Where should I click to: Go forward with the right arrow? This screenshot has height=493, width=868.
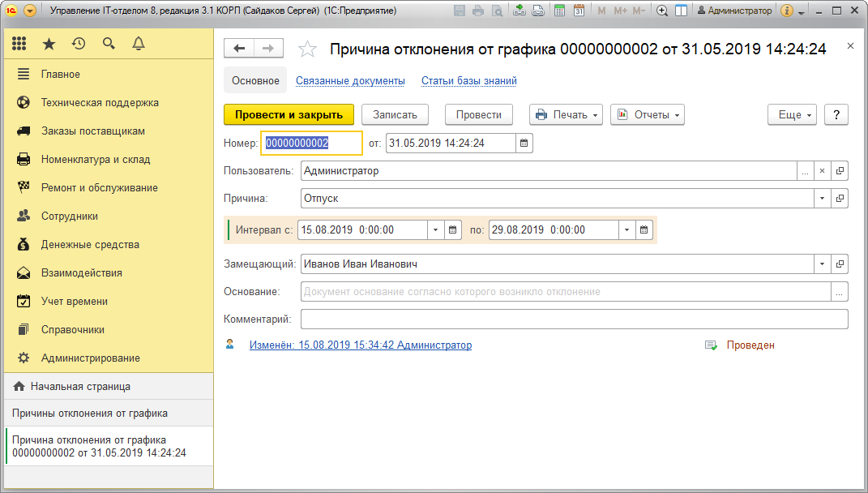pos(268,48)
